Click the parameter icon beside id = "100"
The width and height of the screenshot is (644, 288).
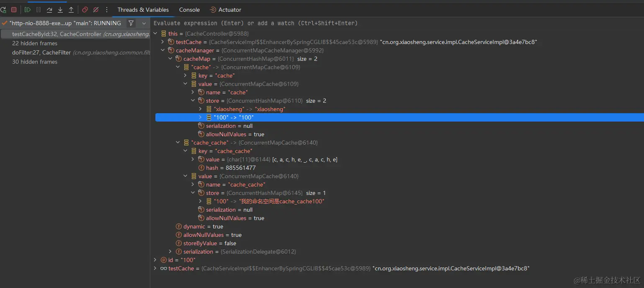(164, 260)
